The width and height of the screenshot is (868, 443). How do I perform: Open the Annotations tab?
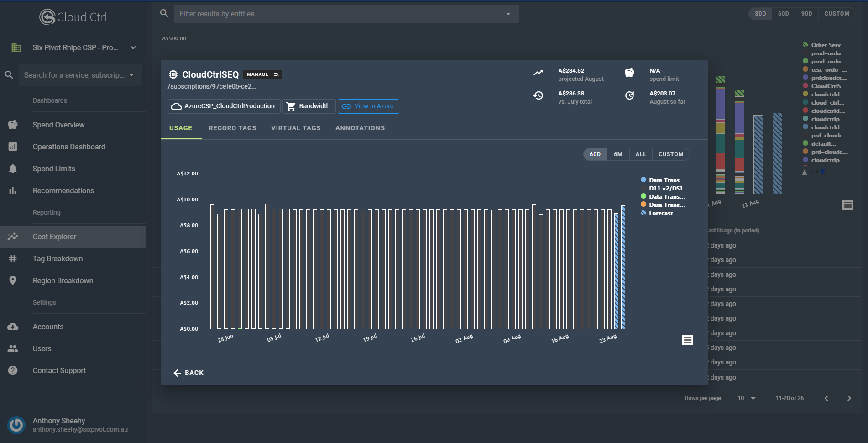coord(360,128)
